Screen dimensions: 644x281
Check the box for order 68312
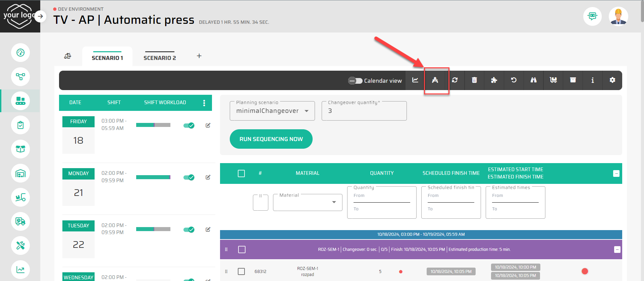pos(241,271)
